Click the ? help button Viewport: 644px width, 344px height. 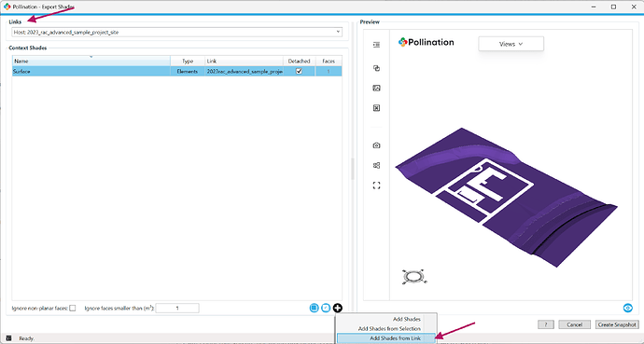546,324
